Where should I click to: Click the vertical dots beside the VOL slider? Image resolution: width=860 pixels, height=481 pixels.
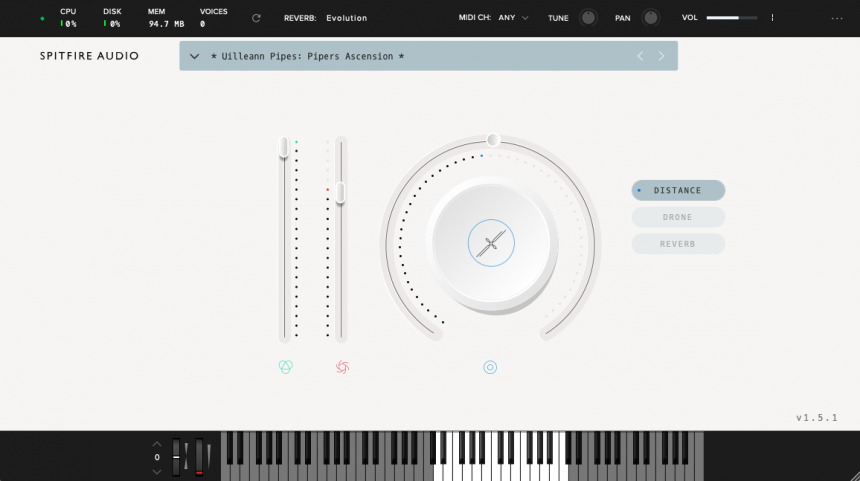[772, 18]
